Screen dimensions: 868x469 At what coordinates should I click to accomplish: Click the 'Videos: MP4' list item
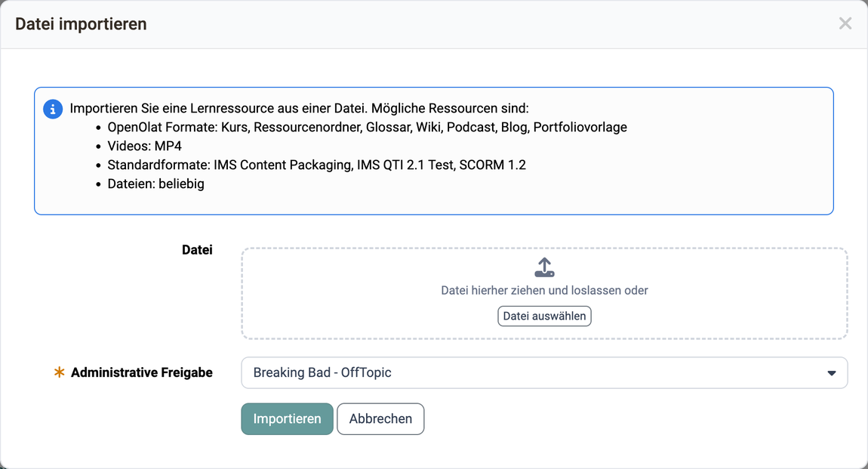144,147
